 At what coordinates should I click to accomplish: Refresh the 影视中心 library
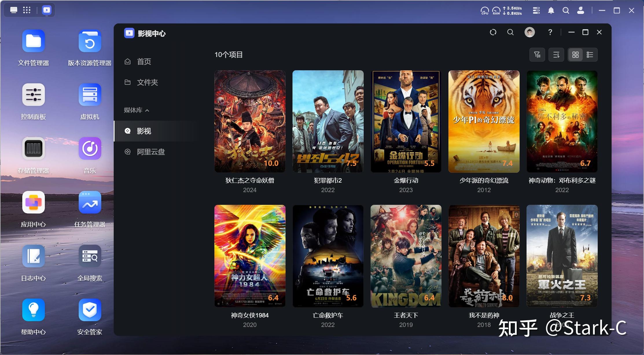point(493,32)
